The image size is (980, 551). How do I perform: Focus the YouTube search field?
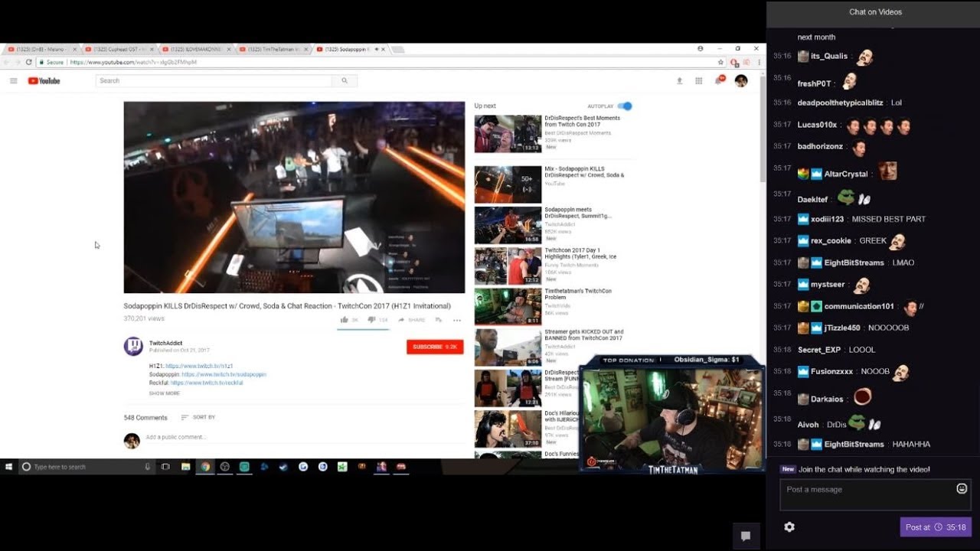click(x=214, y=80)
